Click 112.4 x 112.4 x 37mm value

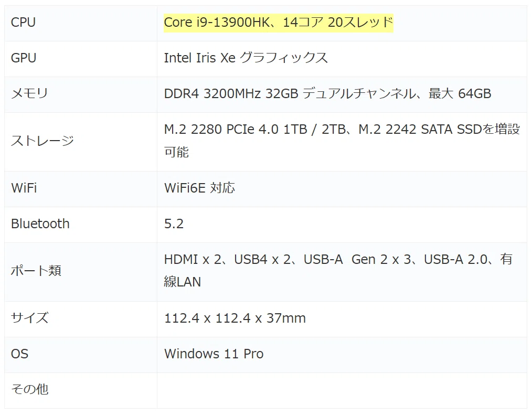click(x=235, y=318)
